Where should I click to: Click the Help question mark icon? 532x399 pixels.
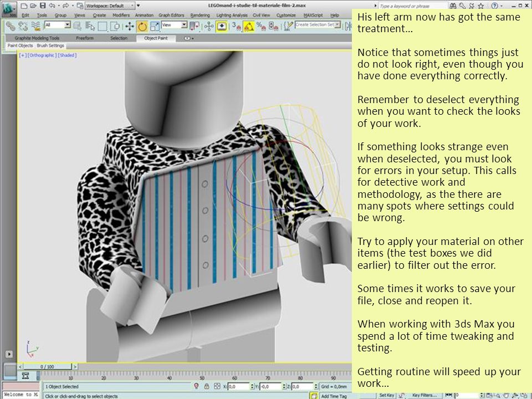pyautogui.click(x=495, y=6)
